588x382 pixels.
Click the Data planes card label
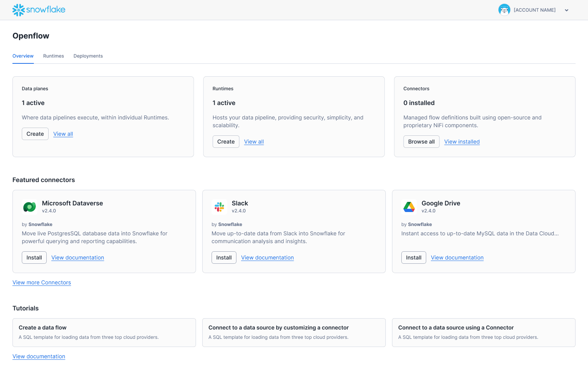[x=35, y=89]
